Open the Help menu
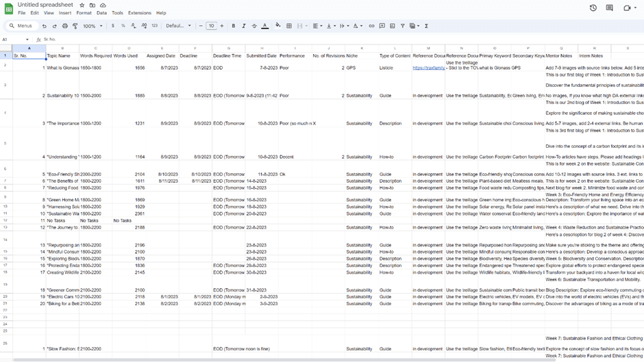The image size is (644, 362). coord(161,13)
